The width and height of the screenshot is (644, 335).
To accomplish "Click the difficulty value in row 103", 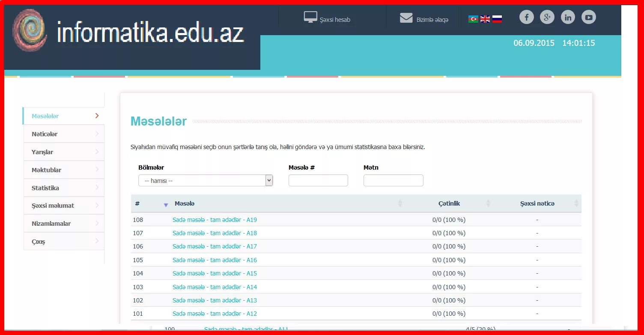I will pyautogui.click(x=449, y=287).
